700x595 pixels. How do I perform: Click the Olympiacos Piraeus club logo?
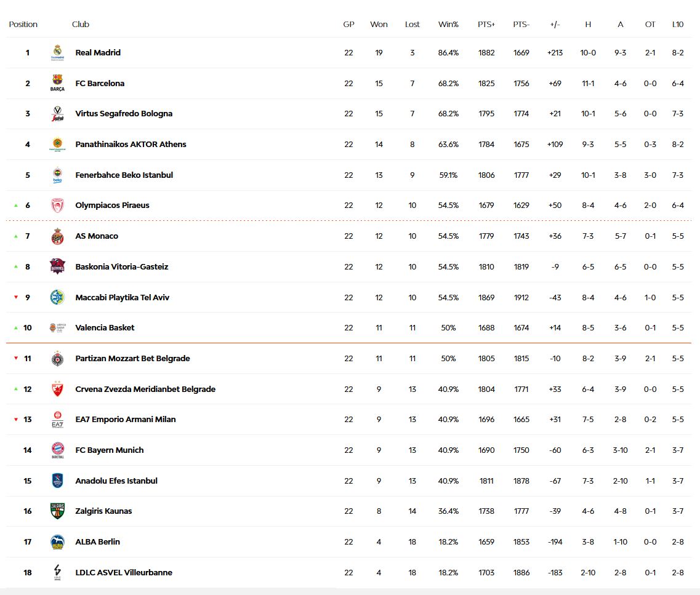pos(57,206)
